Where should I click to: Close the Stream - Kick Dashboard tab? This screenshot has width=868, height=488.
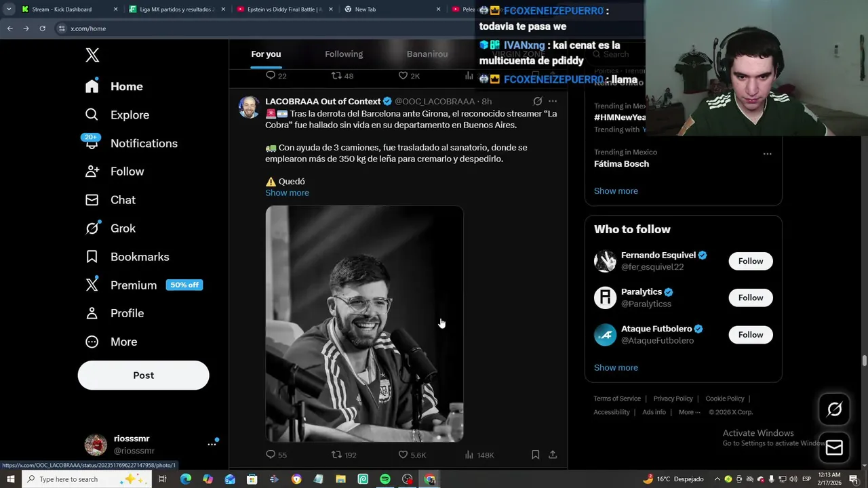coord(115,9)
